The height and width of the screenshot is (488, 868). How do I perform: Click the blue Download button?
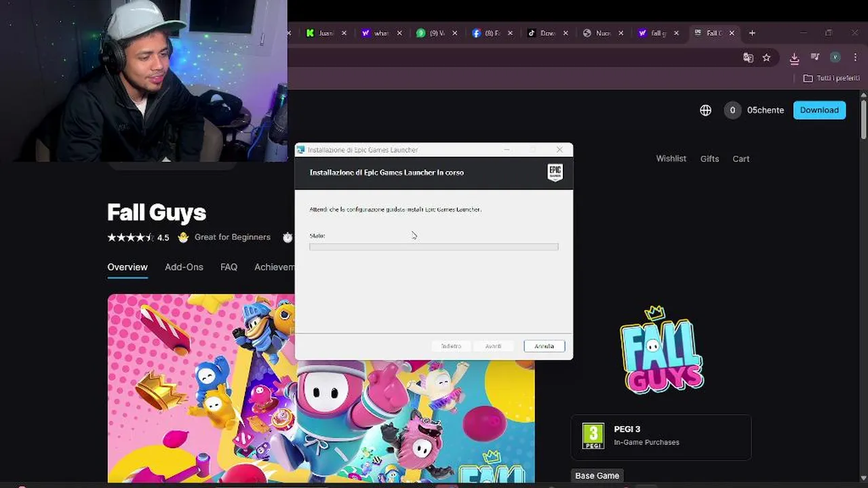click(x=819, y=110)
